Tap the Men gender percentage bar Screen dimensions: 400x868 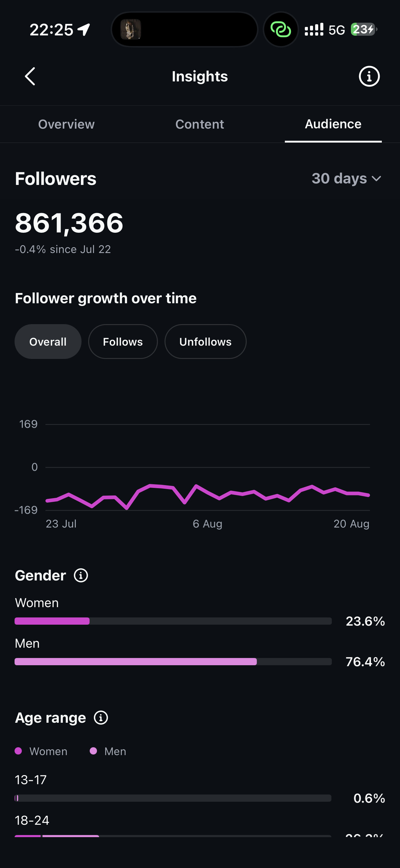pos(173,662)
